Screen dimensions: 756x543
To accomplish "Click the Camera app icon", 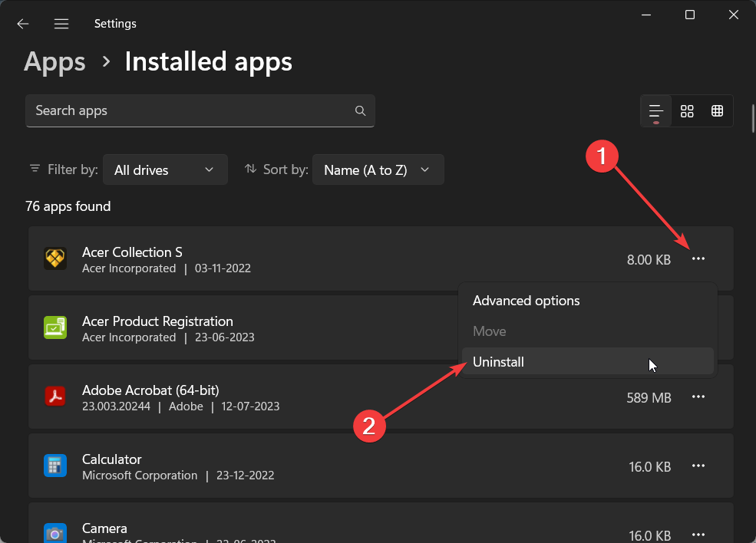I will pyautogui.click(x=55, y=533).
